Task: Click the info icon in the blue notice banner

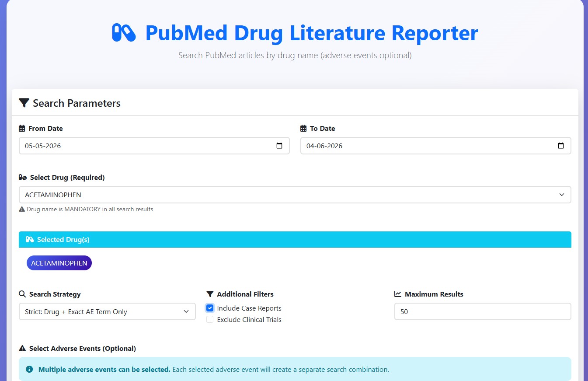Action: click(29, 369)
